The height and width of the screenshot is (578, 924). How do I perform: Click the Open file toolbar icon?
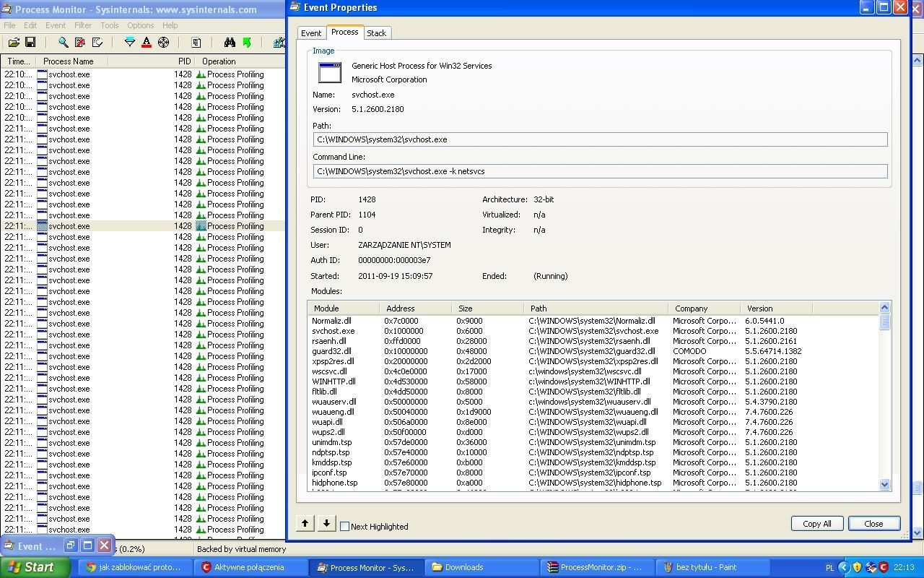[x=14, y=43]
